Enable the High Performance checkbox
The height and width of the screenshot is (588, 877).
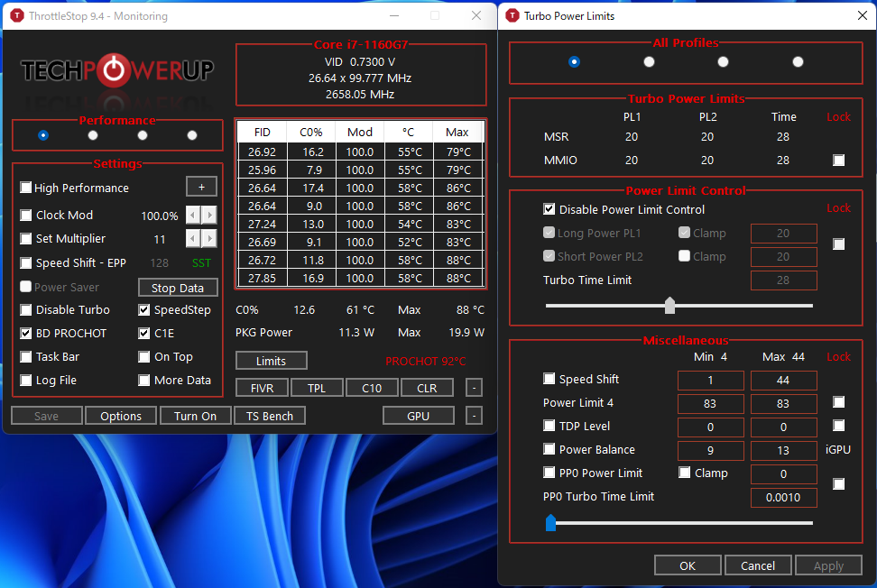[x=26, y=188]
